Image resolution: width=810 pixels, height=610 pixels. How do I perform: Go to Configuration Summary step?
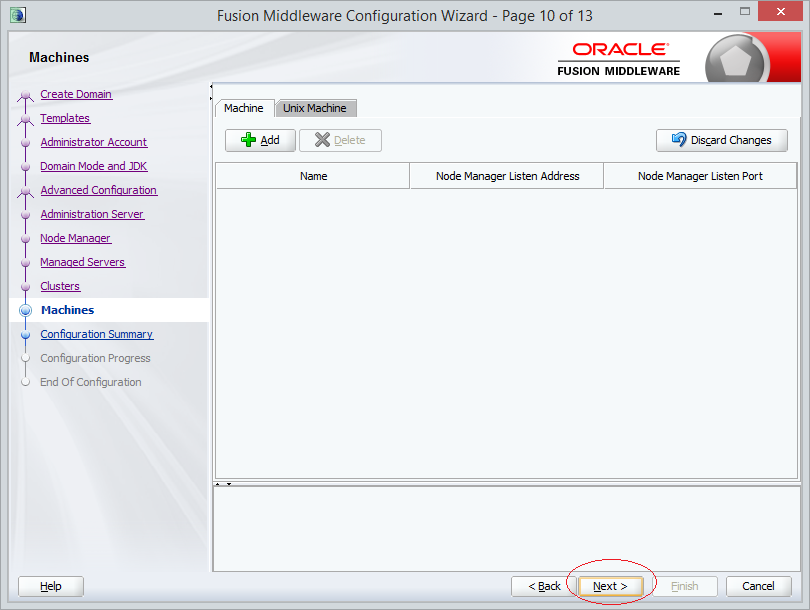(97, 334)
